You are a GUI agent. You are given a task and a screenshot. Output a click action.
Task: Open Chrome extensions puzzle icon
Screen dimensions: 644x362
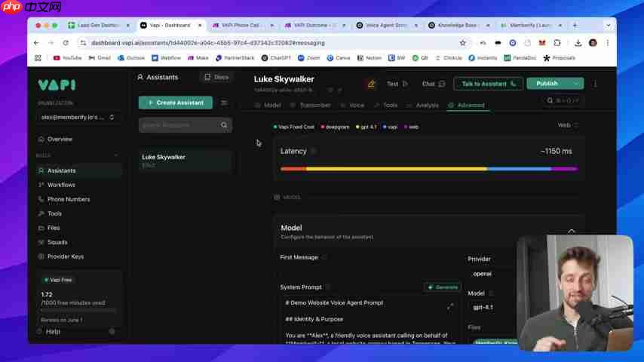(x=557, y=43)
